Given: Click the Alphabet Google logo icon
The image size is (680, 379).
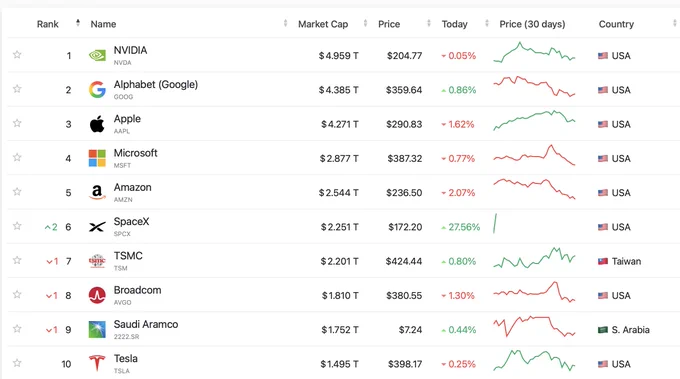Looking at the screenshot, I should click(x=97, y=90).
